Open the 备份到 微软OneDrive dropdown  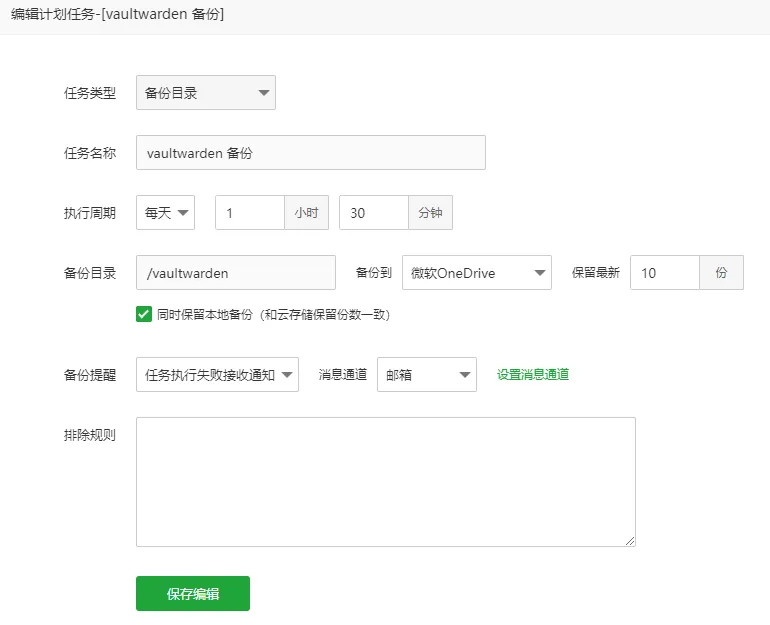[477, 272]
